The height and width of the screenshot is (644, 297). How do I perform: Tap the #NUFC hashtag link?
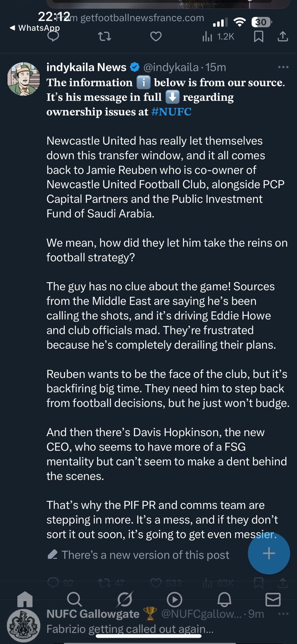coord(171,112)
